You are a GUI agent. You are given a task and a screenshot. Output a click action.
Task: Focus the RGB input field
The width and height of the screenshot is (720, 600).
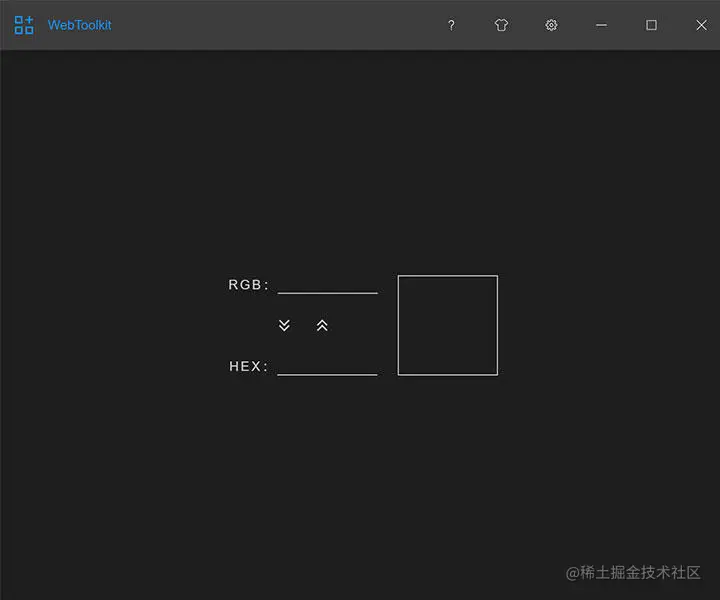[x=328, y=285]
